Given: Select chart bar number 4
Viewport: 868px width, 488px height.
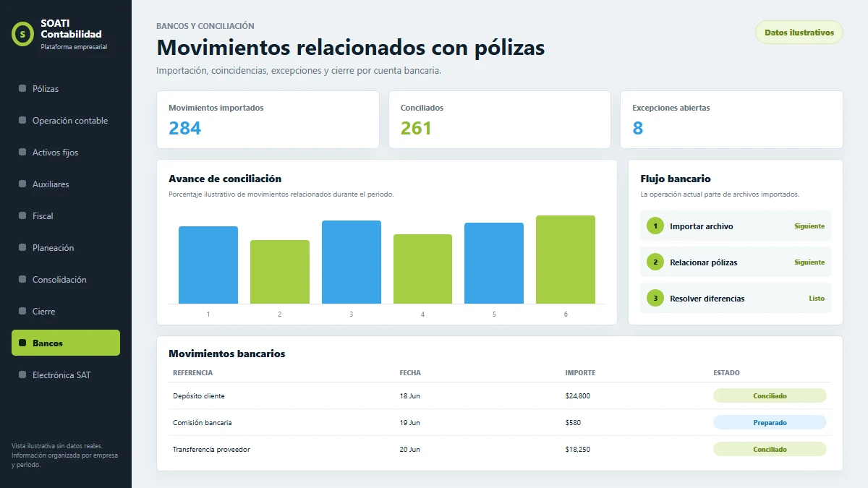Looking at the screenshot, I should (422, 269).
